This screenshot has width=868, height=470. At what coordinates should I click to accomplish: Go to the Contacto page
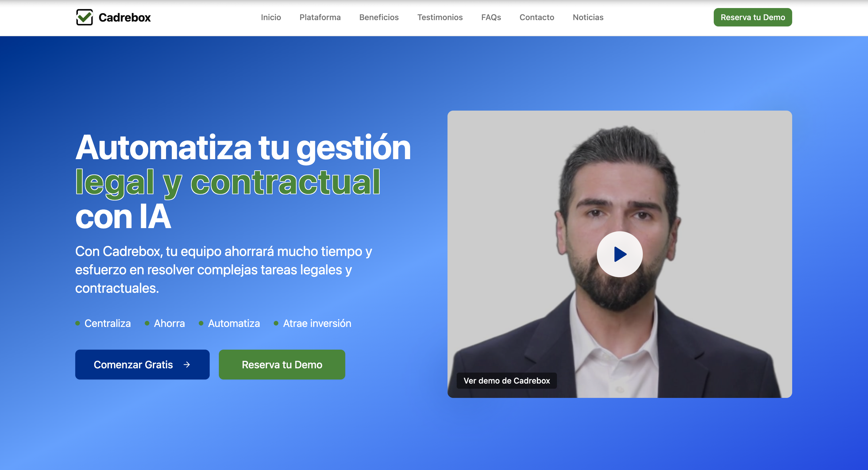pyautogui.click(x=537, y=17)
